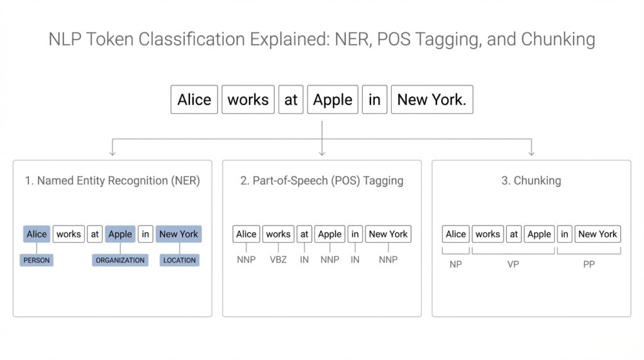Click the VBZ tag under works
This screenshot has height=360, width=644.
pos(278,260)
